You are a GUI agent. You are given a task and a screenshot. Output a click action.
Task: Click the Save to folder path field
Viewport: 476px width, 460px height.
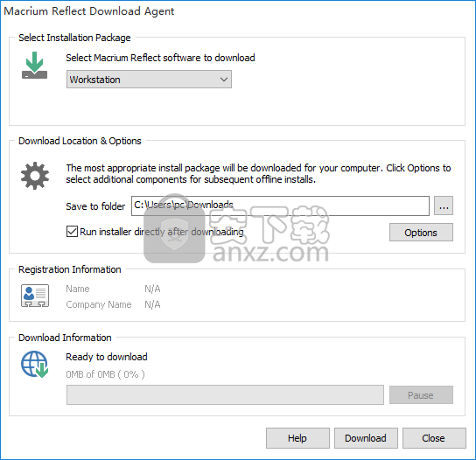(280, 206)
